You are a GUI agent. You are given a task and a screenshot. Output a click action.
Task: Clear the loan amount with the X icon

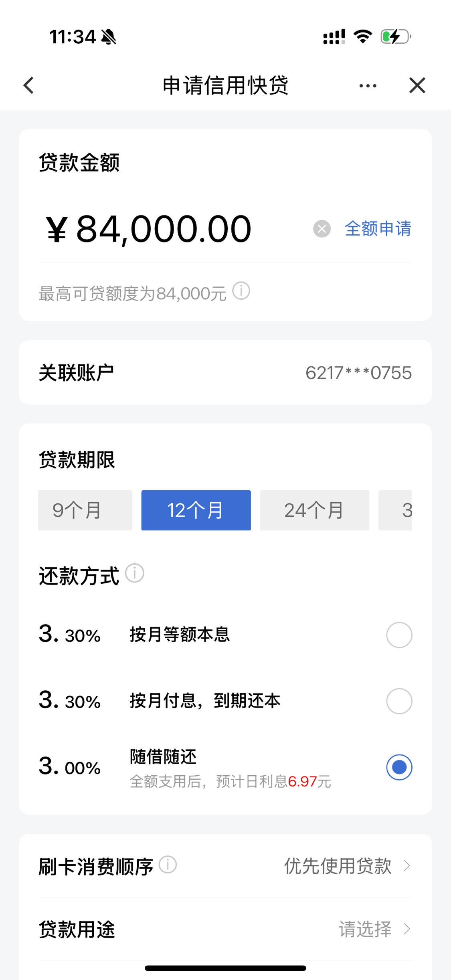[322, 229]
